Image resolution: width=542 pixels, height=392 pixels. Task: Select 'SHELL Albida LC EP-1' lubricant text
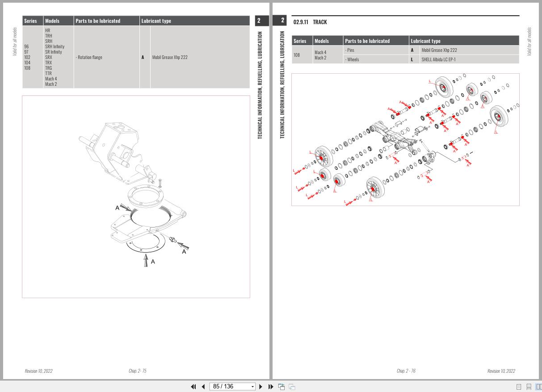(x=438, y=59)
